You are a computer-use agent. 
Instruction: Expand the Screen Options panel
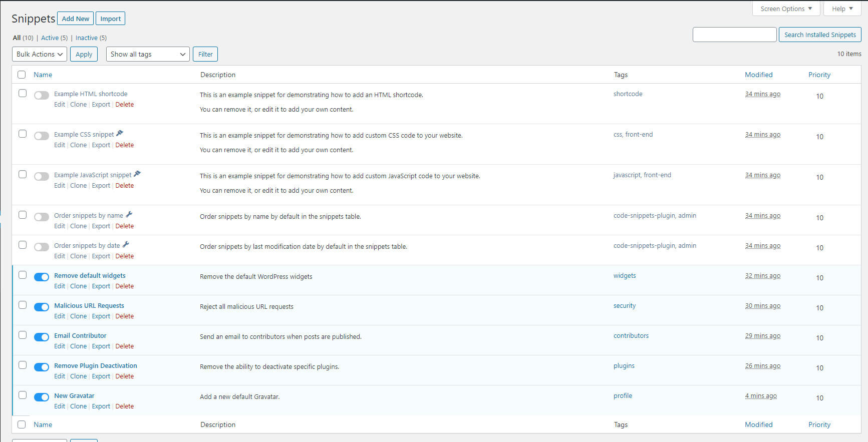(x=785, y=9)
